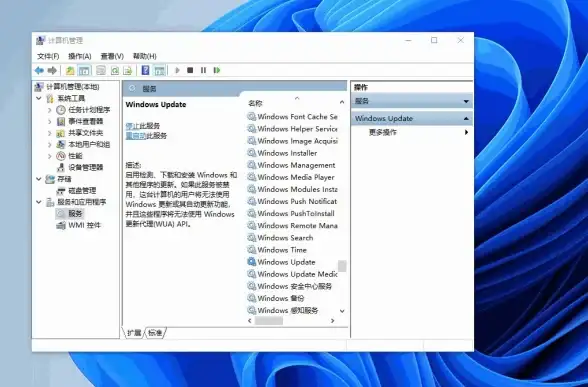Select Windows PushToInstall row
588x387 pixels.
[x=292, y=213]
